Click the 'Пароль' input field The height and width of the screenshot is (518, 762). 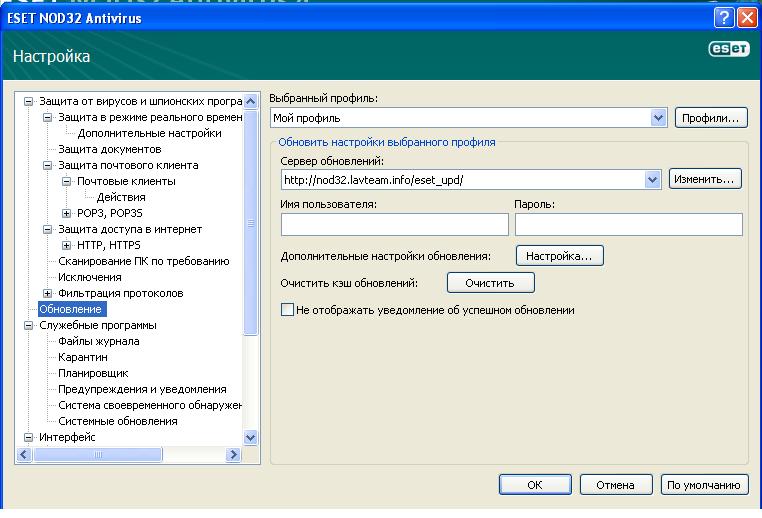628,224
